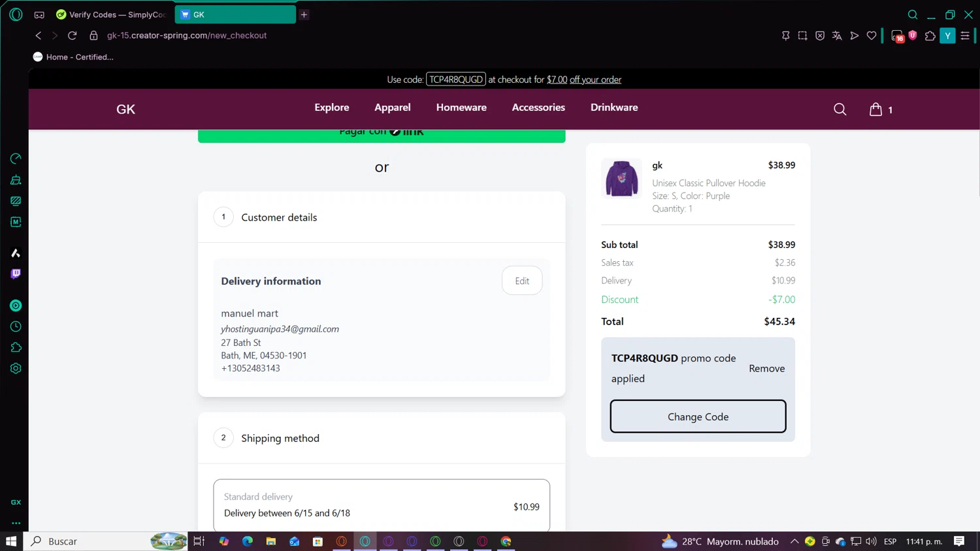Open the Windows Start menu
The image size is (980, 551).
11,541
